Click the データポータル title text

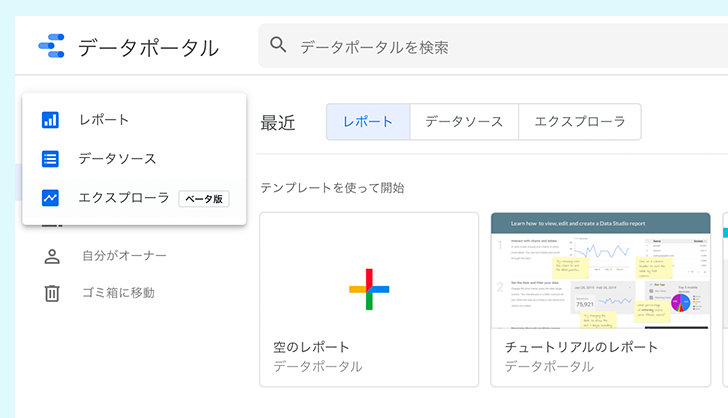point(148,48)
